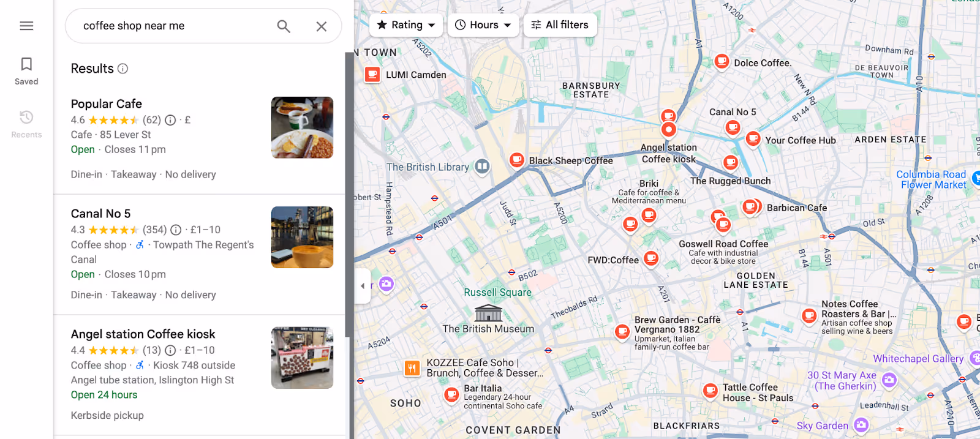Viewport: 980px width, 439px height.
Task: Select the Rugged Bunch map pin
Action: point(731,163)
